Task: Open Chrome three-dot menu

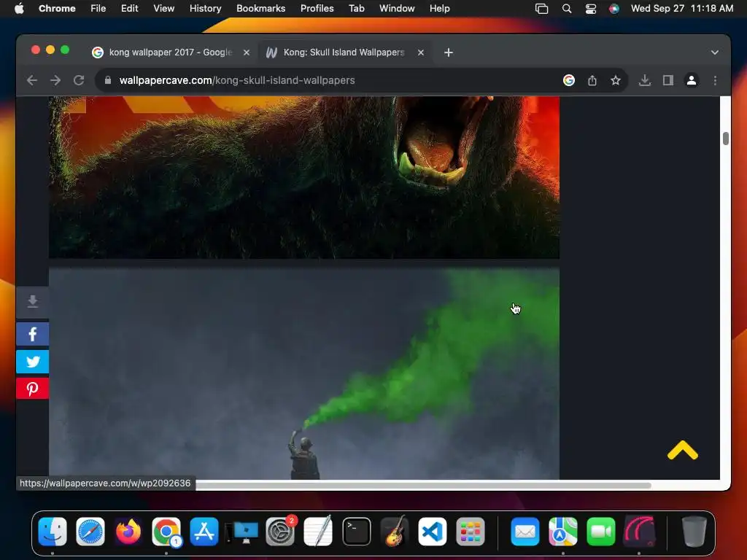Action: [x=715, y=80]
